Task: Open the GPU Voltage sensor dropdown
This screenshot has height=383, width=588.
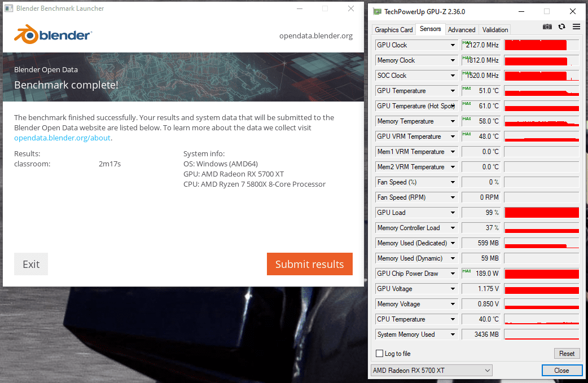Action: pyautogui.click(x=453, y=289)
